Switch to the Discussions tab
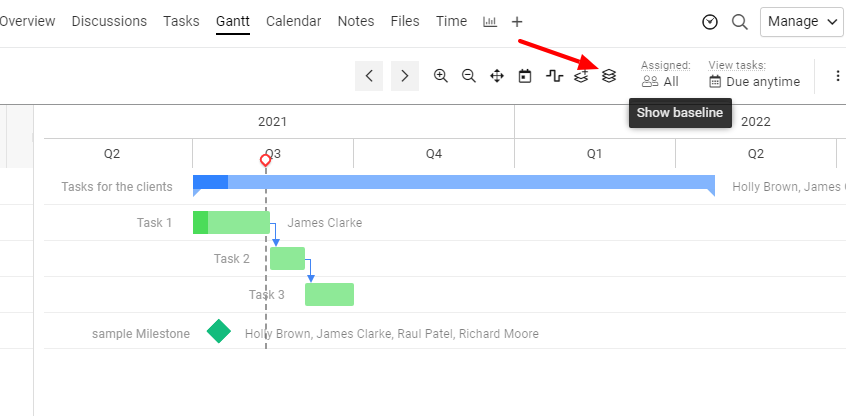The image size is (846, 416). (109, 22)
